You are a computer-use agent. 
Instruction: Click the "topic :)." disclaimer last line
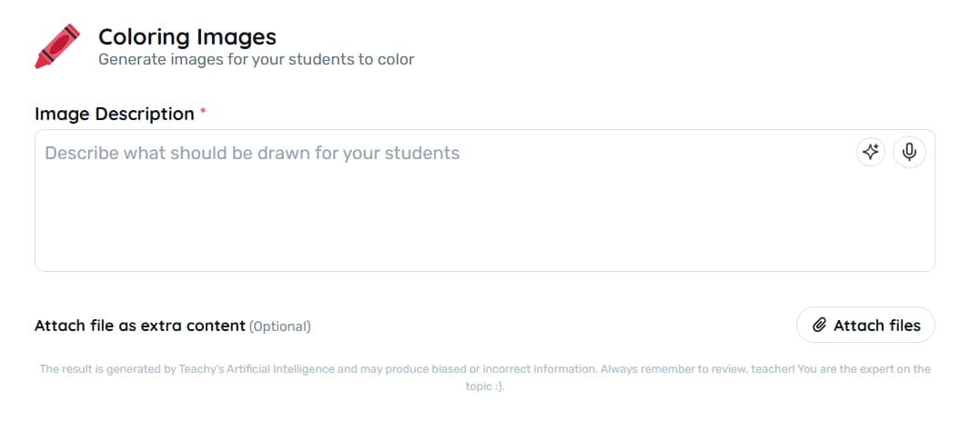tap(484, 386)
